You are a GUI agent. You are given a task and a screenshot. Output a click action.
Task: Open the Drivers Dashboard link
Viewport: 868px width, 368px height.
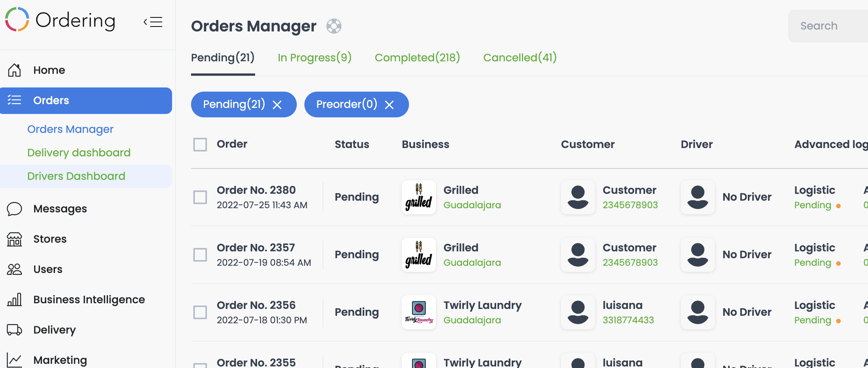76,176
